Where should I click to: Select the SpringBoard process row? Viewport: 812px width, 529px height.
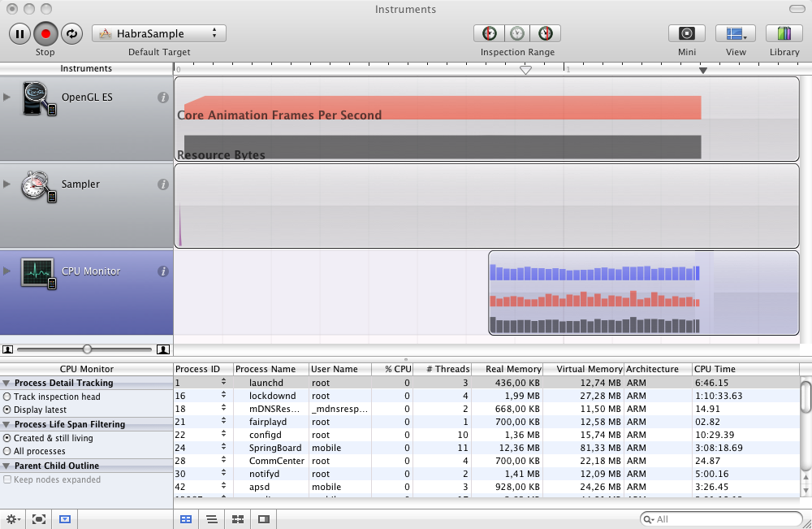click(486, 448)
